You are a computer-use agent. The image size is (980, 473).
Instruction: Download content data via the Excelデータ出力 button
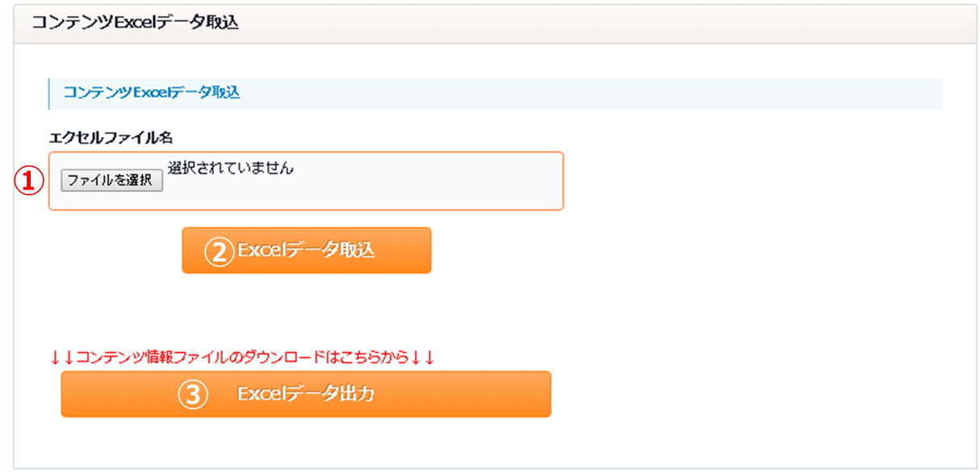pyautogui.click(x=306, y=394)
